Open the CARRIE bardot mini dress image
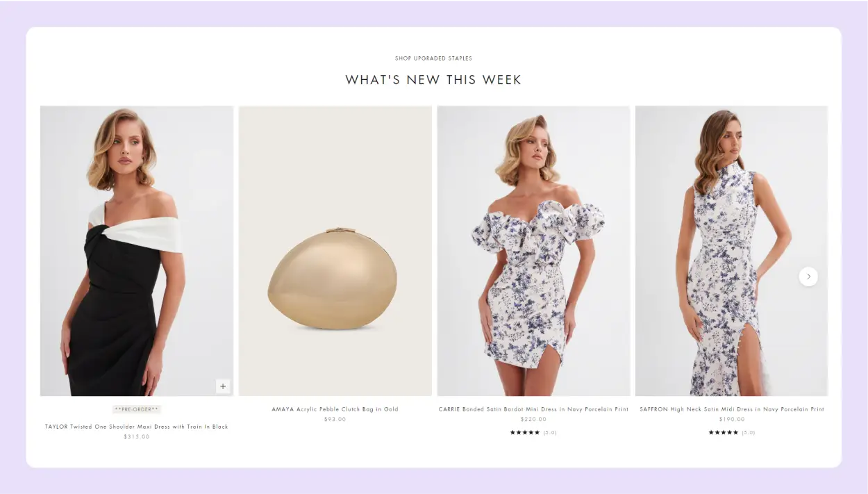The image size is (868, 494). [x=533, y=251]
